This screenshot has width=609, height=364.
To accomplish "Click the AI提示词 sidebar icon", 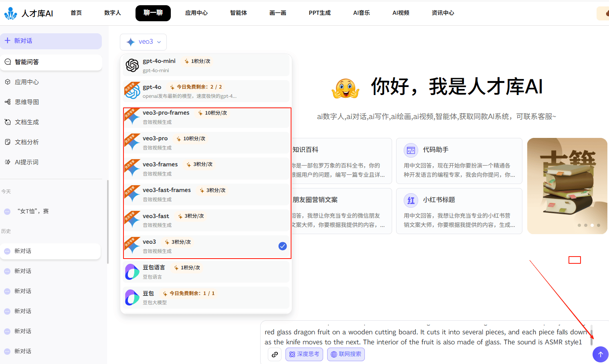I will coord(8,162).
